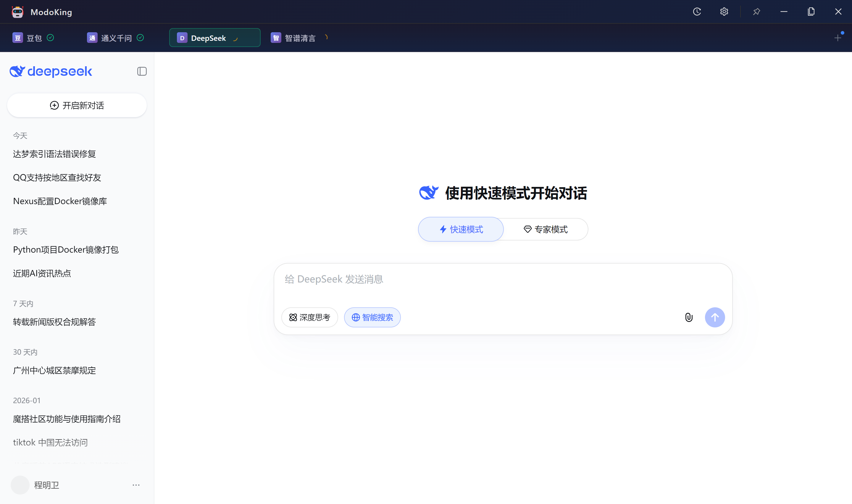Click the 昨天 section label
This screenshot has width=852, height=504.
[x=20, y=232]
